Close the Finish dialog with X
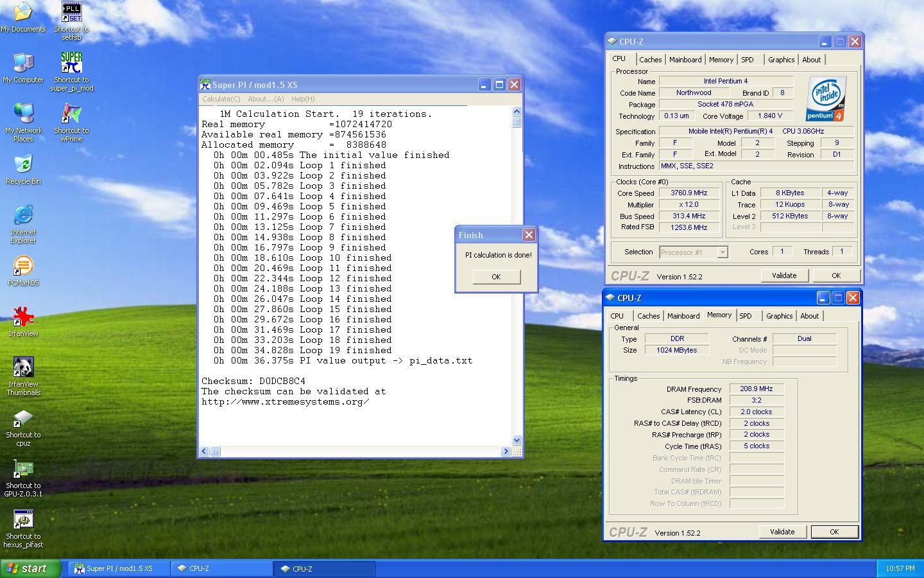The image size is (924, 578). [x=529, y=234]
